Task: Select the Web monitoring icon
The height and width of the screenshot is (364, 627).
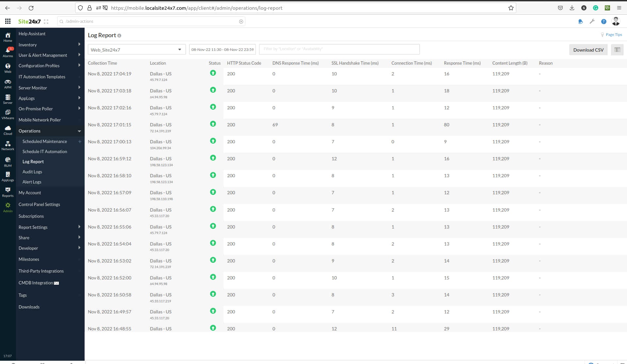Action: [x=8, y=68]
